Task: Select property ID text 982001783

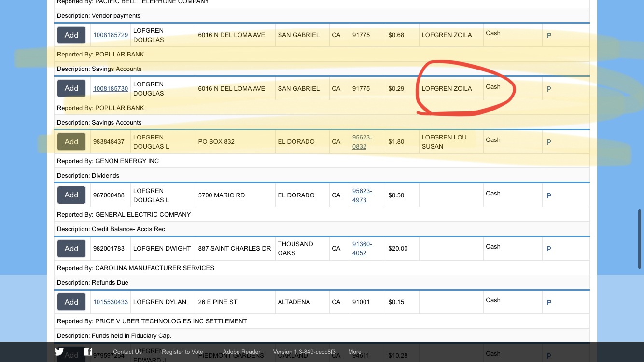Action: (109, 249)
